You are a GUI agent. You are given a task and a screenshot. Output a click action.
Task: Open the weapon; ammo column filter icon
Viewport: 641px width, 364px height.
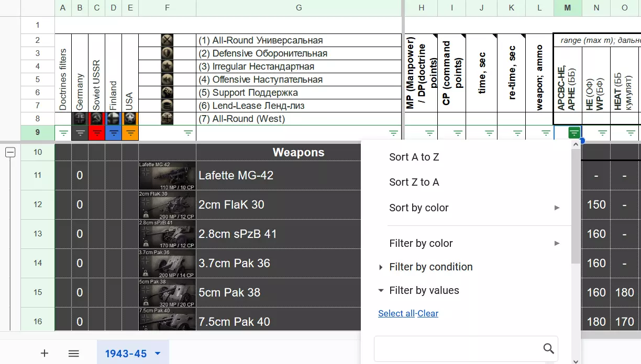(x=546, y=133)
